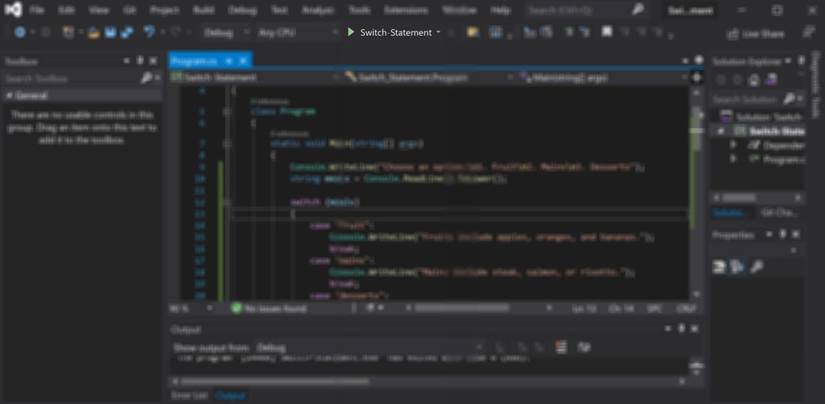This screenshot has height=404, width=825.
Task: Click the No issues found status indicator
Action: pos(269,308)
